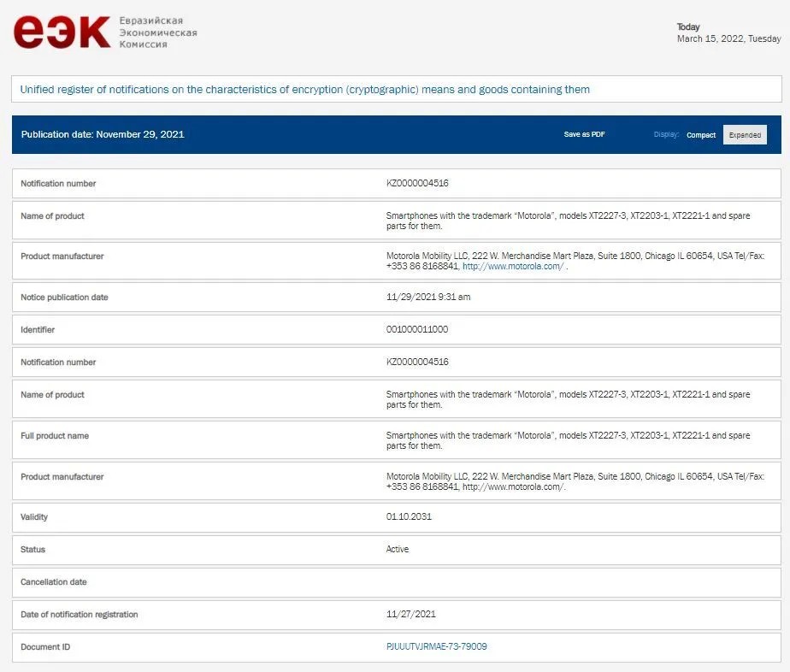
Task: Open Document ID link PJUUUTVJRMAE-73-79009
Action: tap(436, 646)
